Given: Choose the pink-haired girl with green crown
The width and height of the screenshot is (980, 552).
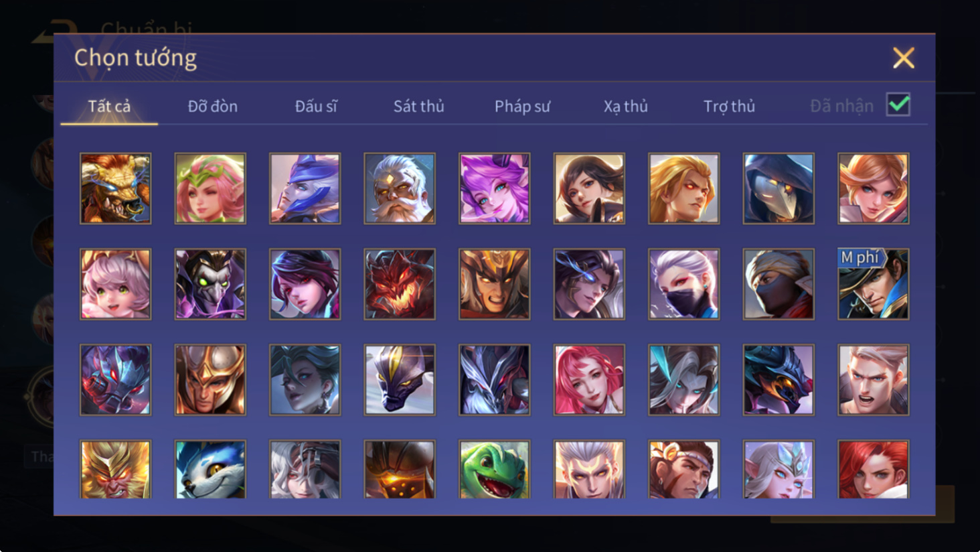Looking at the screenshot, I should tap(210, 188).
